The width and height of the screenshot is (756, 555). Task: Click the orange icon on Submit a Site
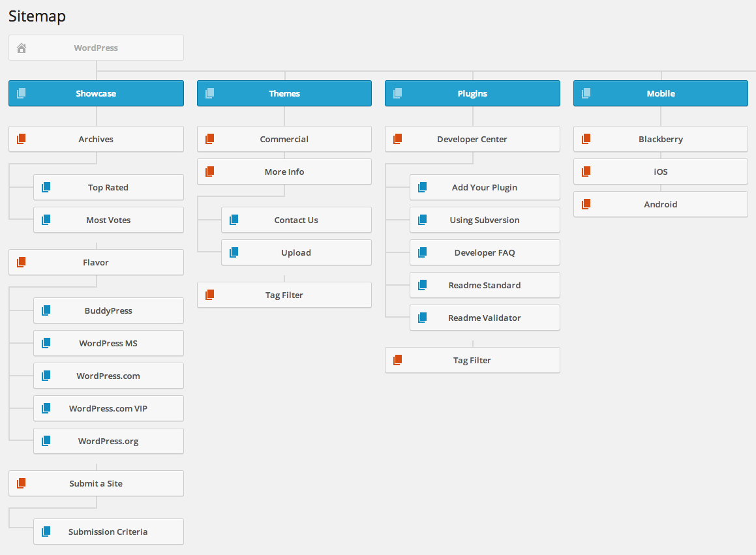pyautogui.click(x=22, y=483)
